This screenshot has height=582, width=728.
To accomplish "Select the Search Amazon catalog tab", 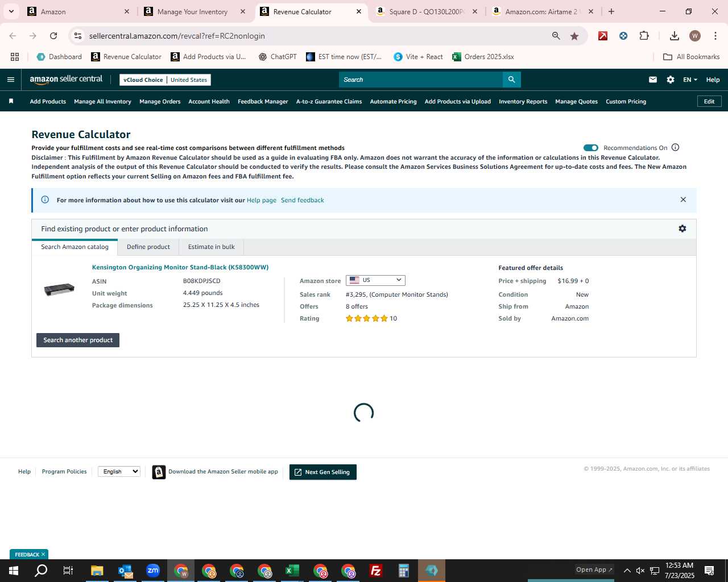I will tap(75, 247).
